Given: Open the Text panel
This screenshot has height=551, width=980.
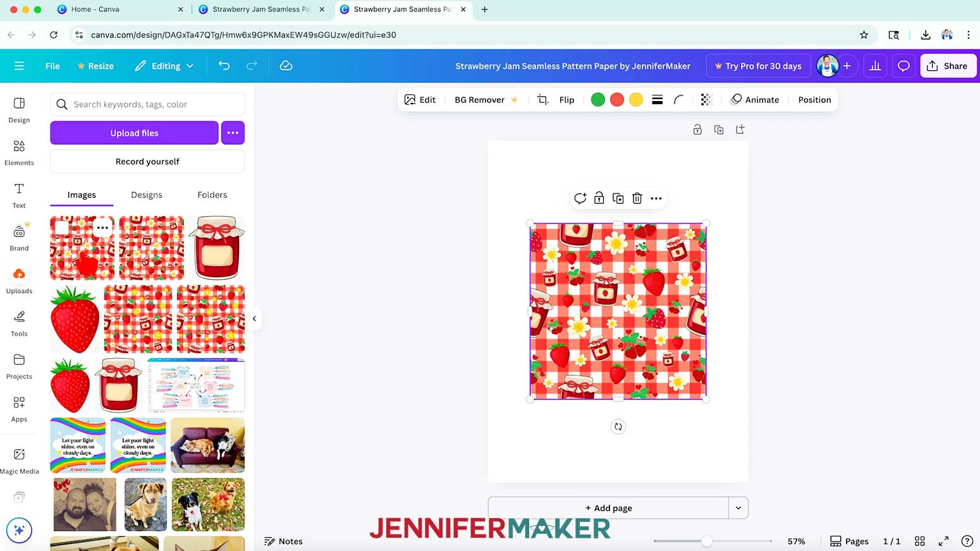Looking at the screenshot, I should (x=19, y=195).
